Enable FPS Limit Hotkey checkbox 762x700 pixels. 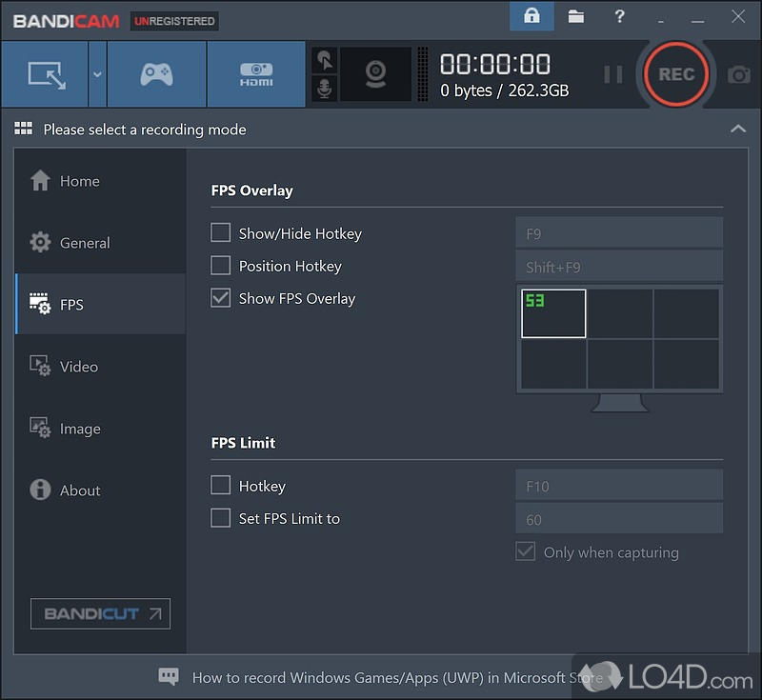pyautogui.click(x=221, y=485)
